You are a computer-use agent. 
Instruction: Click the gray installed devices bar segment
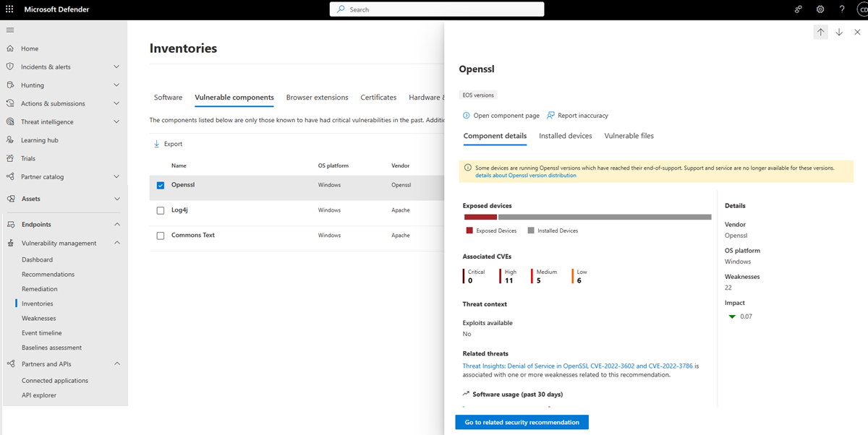click(x=605, y=217)
